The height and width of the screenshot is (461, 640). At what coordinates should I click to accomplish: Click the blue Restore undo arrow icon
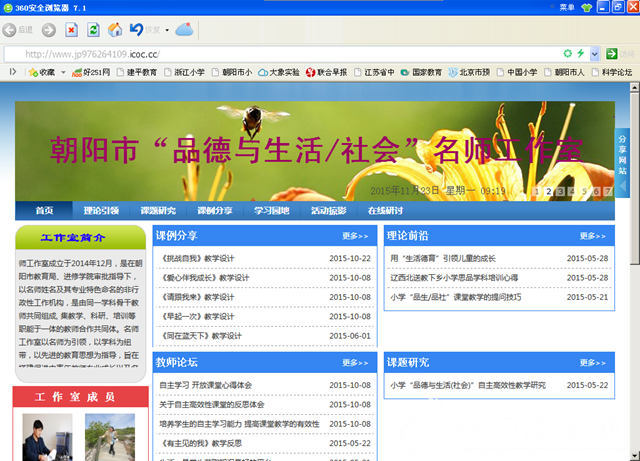(x=137, y=30)
